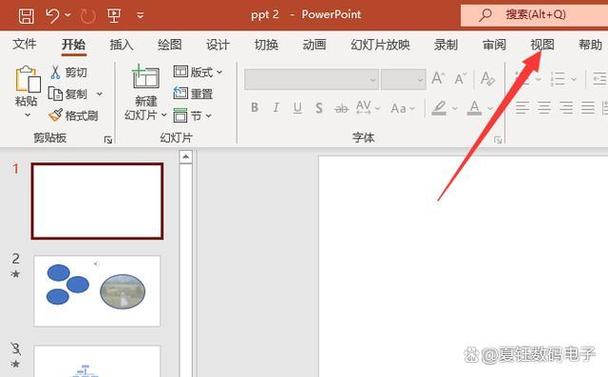Open the AV character spacing menu

click(x=367, y=107)
